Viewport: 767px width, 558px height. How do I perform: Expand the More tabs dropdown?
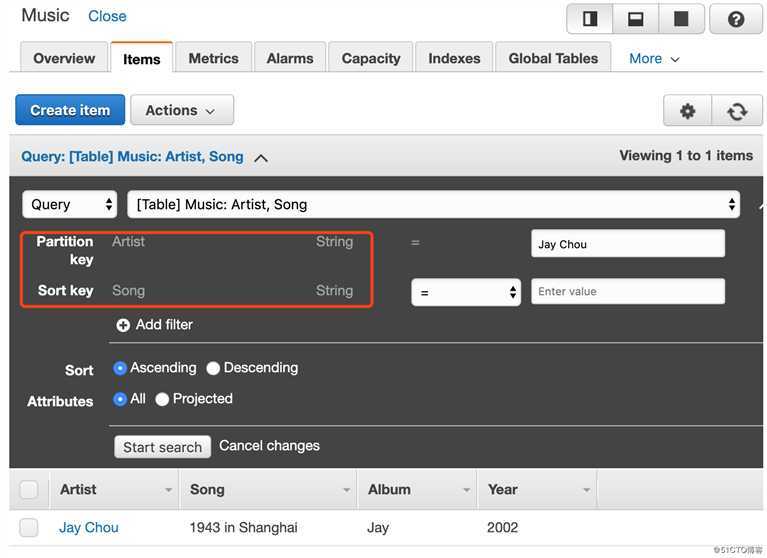click(654, 59)
